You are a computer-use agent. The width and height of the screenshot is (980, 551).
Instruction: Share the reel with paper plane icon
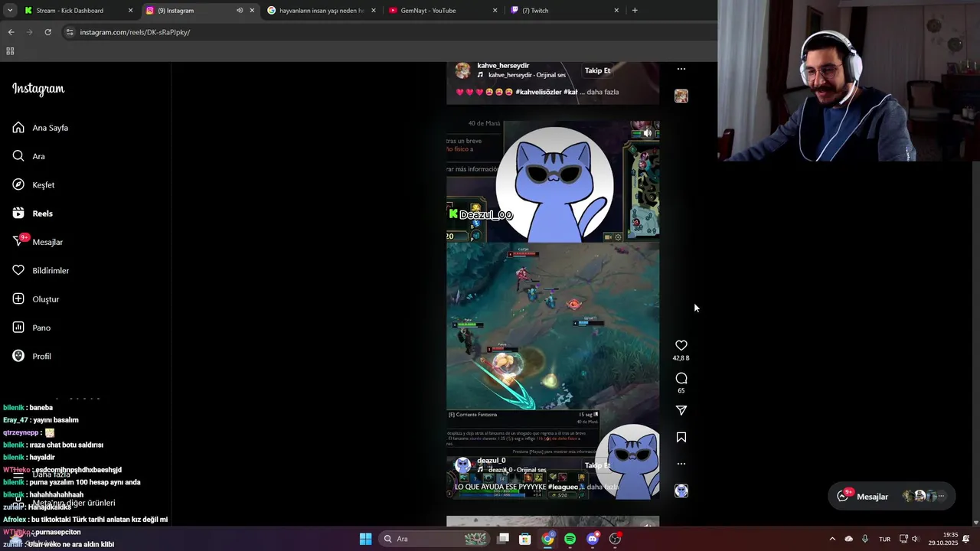click(681, 410)
